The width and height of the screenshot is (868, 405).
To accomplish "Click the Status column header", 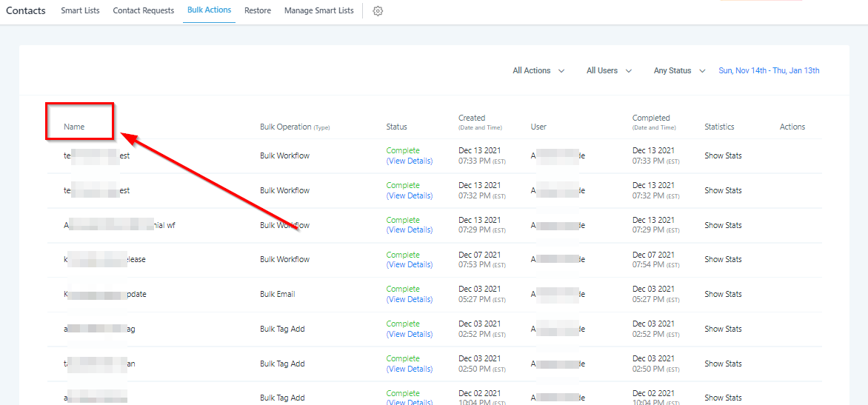I will click(x=396, y=127).
